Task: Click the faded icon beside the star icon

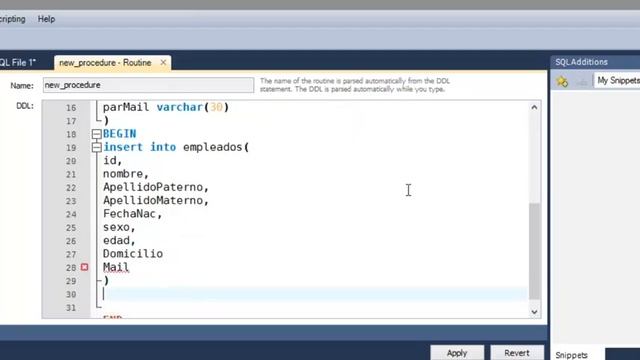Action: pos(582,82)
